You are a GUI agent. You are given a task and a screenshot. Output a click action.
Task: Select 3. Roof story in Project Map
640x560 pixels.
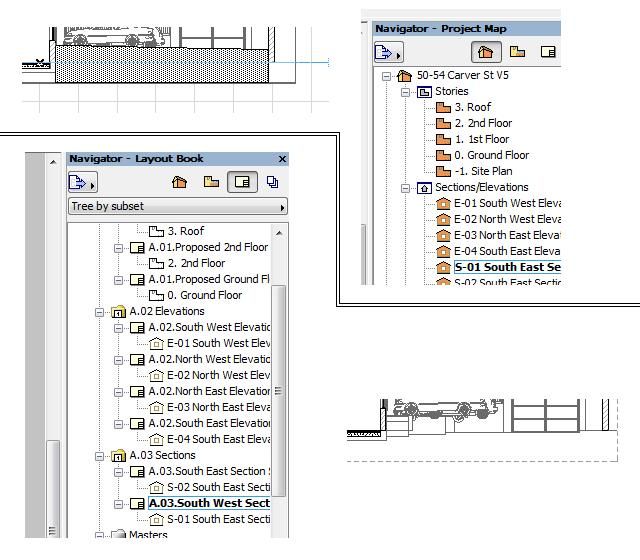[472, 107]
